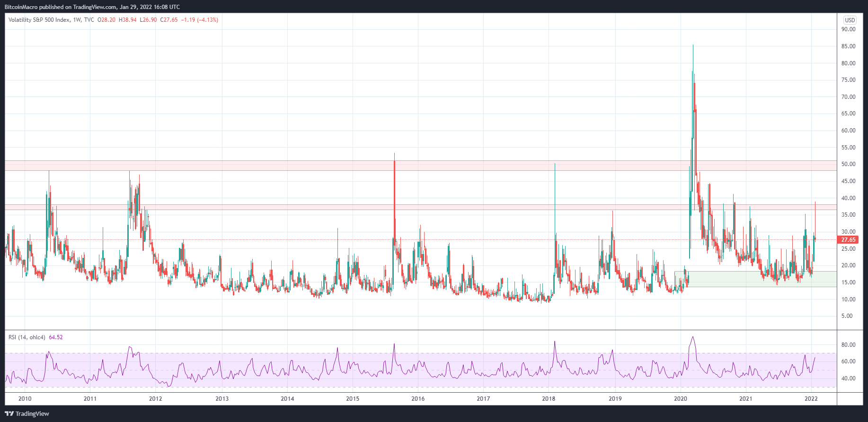Click the RSI 40.00 scale label
868x422 pixels.
(848, 378)
